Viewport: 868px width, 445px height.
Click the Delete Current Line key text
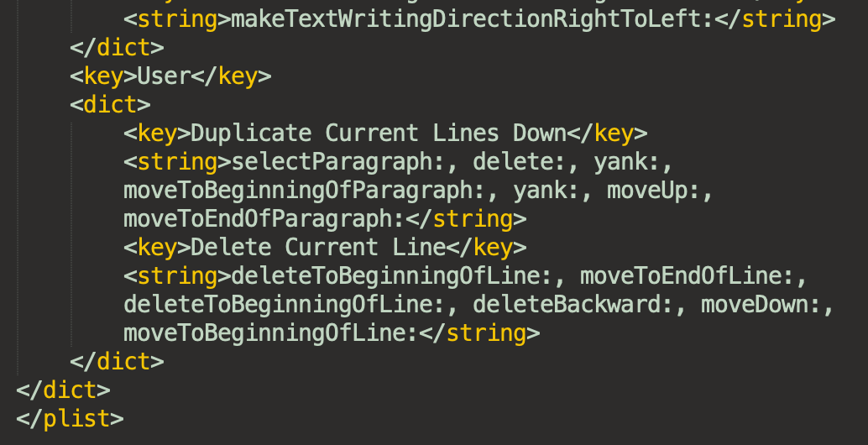tap(318, 248)
